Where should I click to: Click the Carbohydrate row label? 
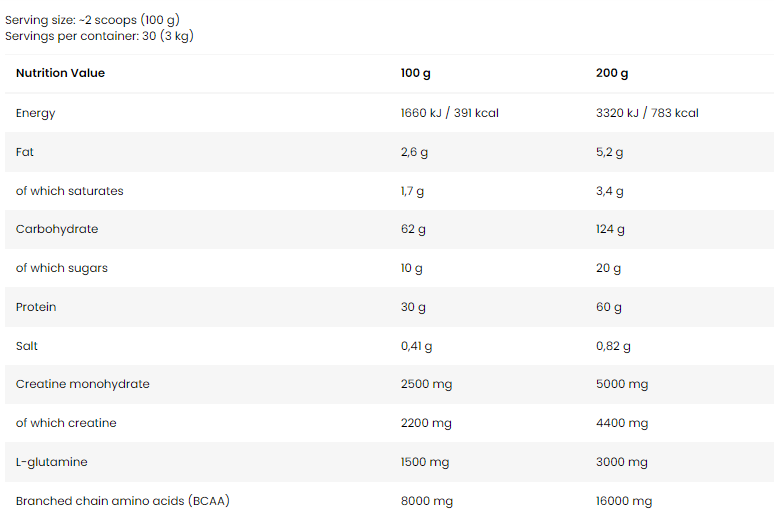pos(57,229)
